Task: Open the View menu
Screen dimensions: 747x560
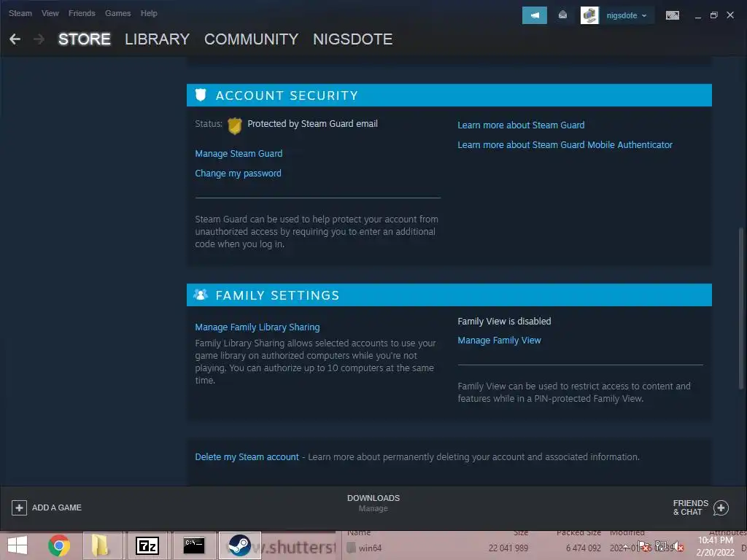Action: 50,13
